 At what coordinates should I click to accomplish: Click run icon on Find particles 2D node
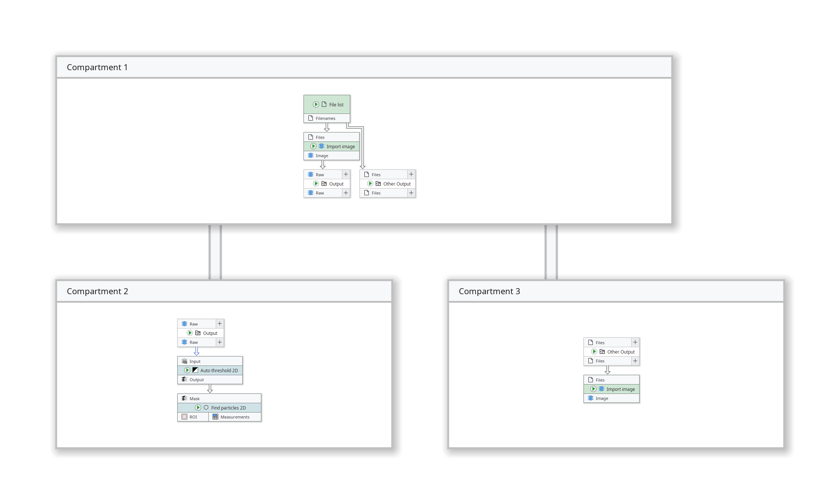(198, 408)
